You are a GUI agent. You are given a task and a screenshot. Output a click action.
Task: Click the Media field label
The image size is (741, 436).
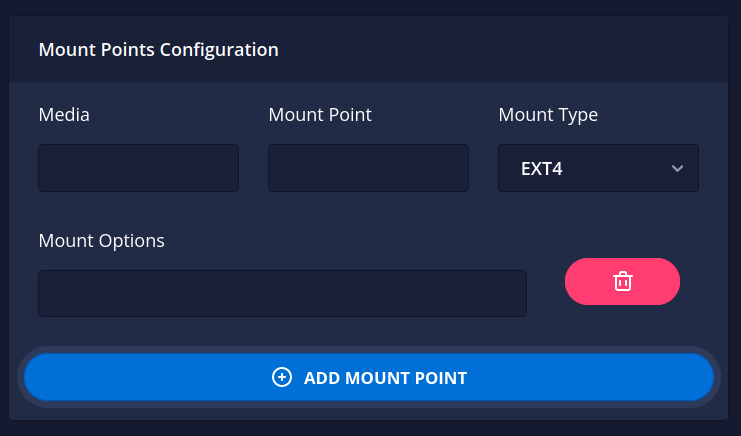[64, 115]
